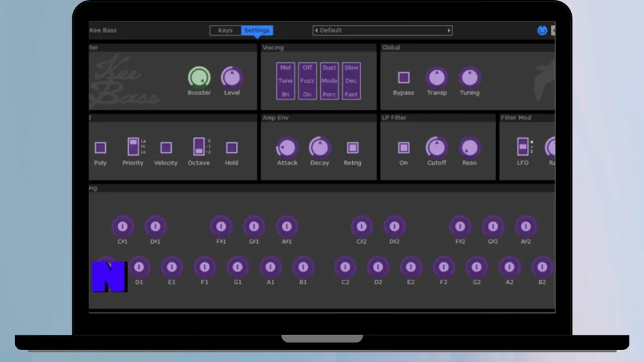Click the F1 tuning knob
Screen dimensions: 644x362
(204, 267)
